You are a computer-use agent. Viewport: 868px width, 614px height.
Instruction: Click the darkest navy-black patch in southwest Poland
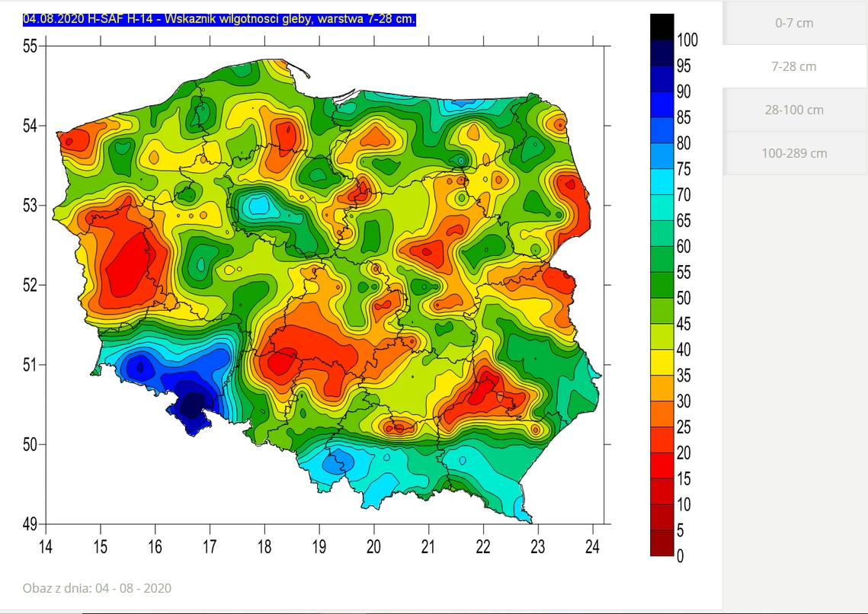[x=191, y=403]
